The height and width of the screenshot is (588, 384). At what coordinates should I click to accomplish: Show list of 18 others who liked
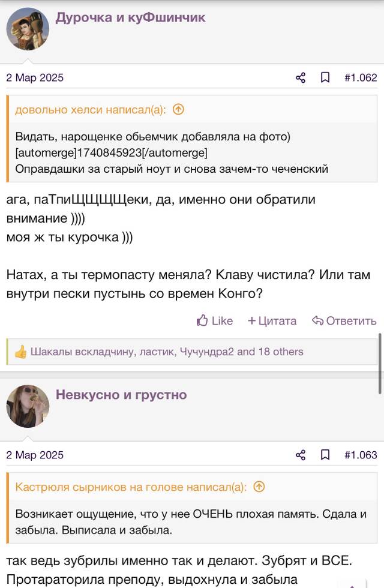[281, 352]
